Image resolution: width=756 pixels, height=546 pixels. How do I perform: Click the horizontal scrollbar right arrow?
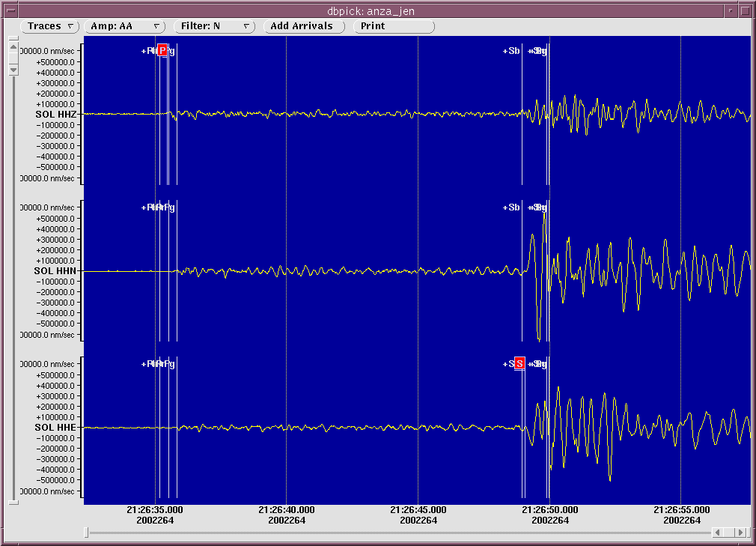click(741, 533)
